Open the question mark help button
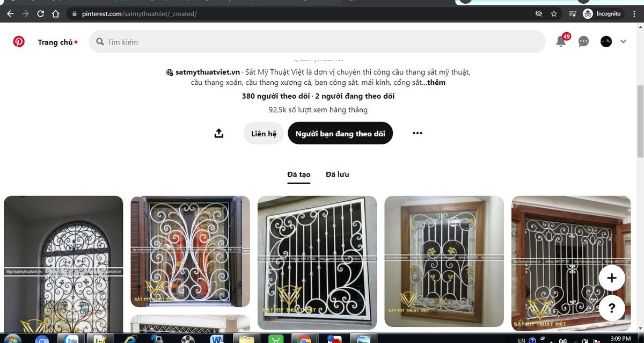 pyautogui.click(x=612, y=308)
